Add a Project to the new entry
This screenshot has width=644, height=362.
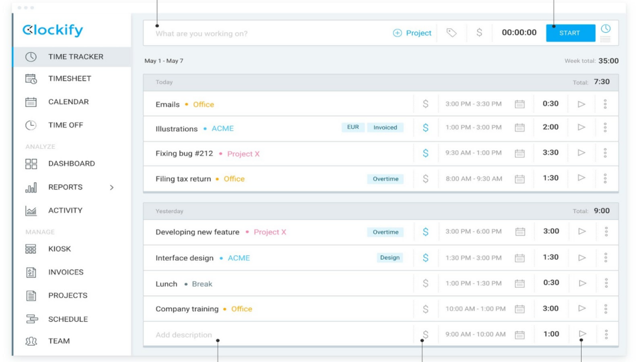pyautogui.click(x=413, y=33)
